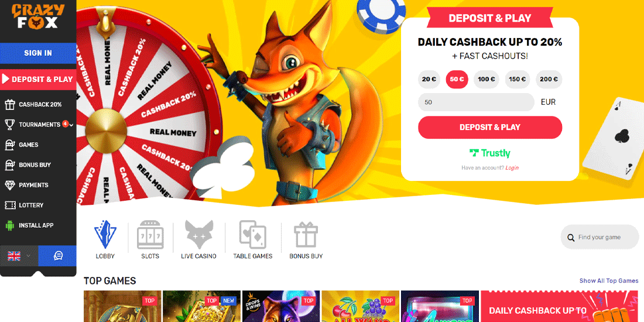Open the language flag dropdown
This screenshot has width=644, height=322.
pyautogui.click(x=19, y=256)
